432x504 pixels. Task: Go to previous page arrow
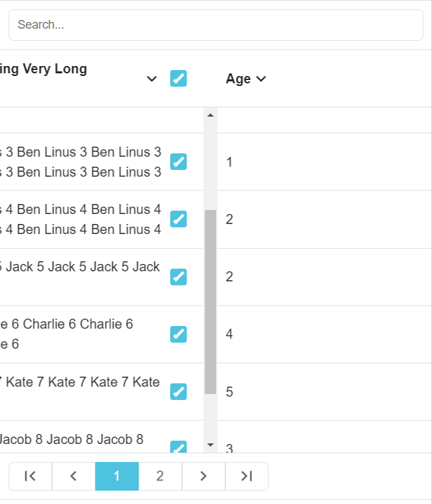click(73, 476)
